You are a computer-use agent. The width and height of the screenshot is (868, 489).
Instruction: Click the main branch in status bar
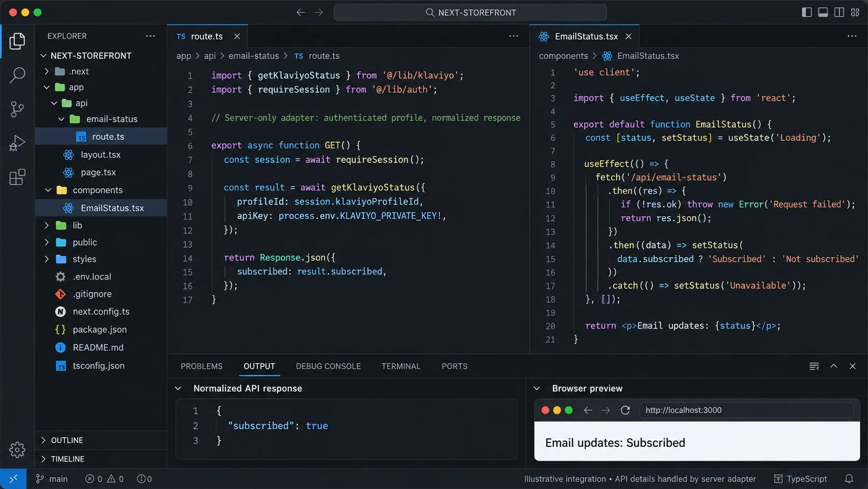(x=51, y=479)
